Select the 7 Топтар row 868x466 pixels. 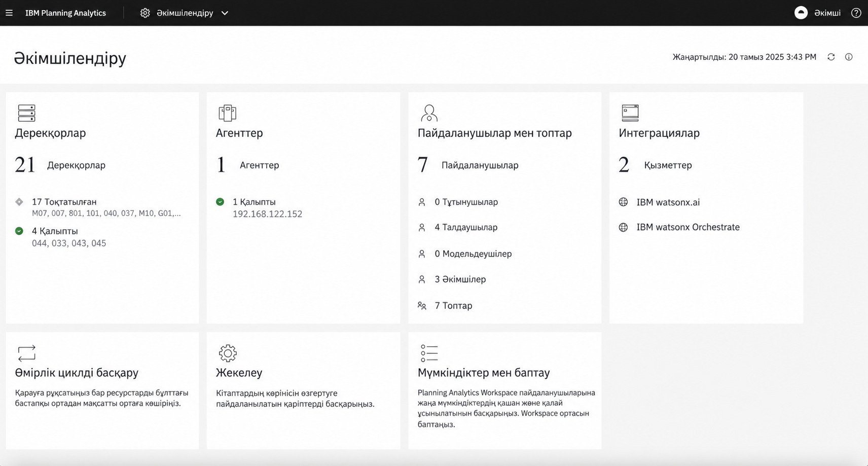pos(453,306)
